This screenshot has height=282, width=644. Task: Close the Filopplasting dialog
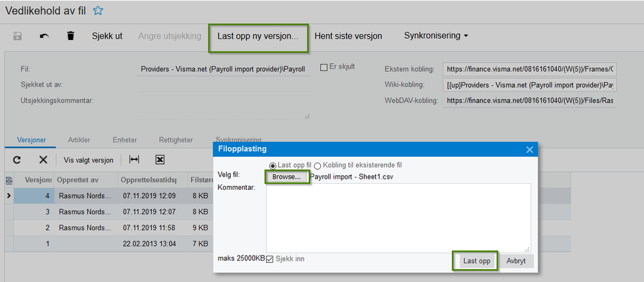point(530,150)
